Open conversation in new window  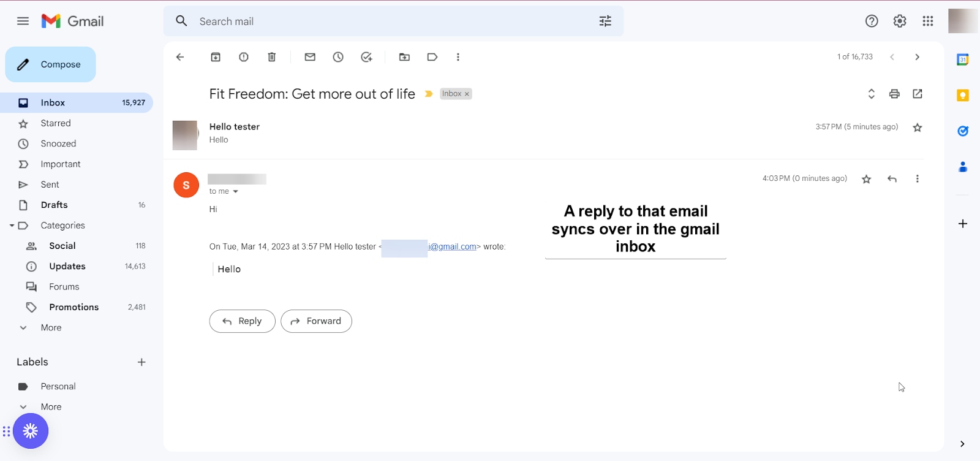(x=918, y=94)
